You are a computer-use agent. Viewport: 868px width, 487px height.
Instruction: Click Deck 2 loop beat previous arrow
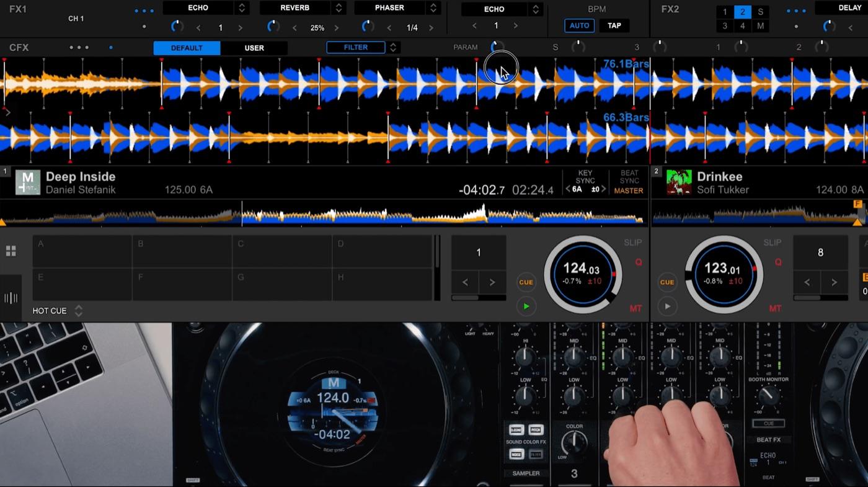pyautogui.click(x=807, y=282)
